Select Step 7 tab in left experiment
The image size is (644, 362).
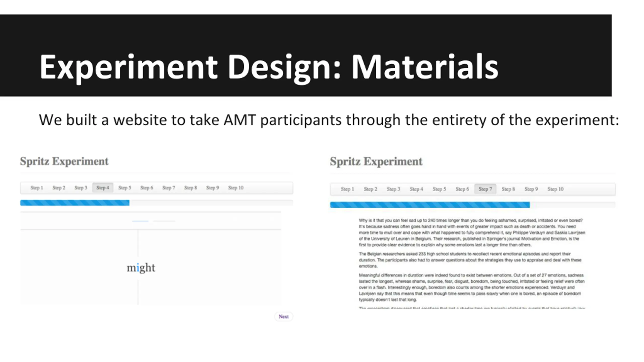point(169,188)
